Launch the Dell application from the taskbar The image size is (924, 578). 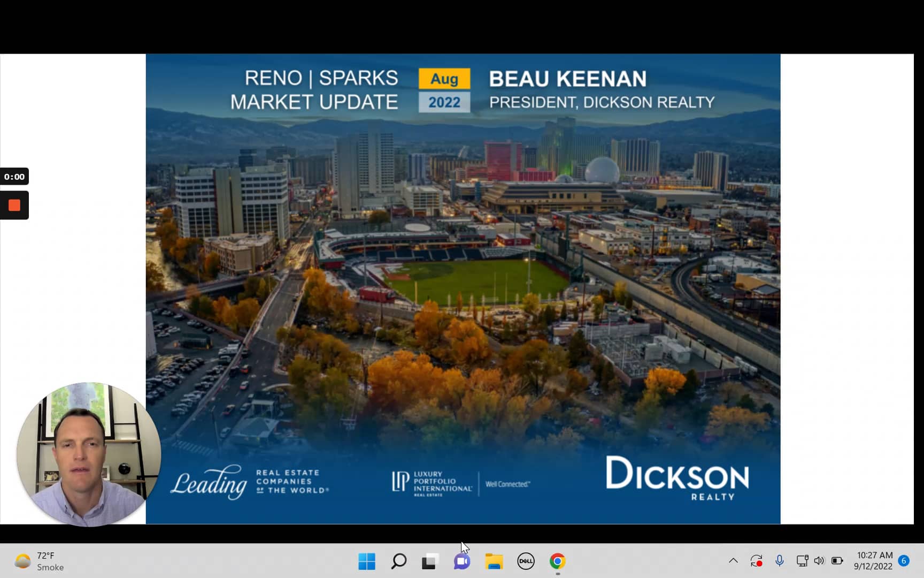coord(526,561)
